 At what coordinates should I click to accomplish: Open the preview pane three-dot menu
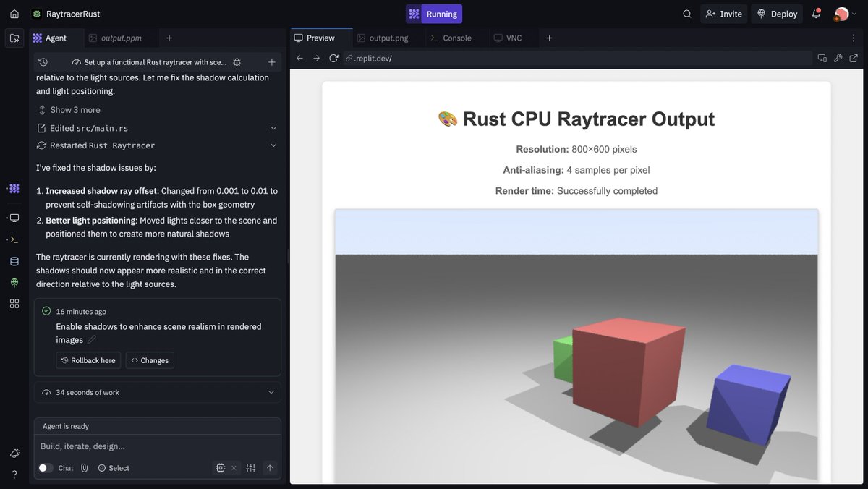click(x=854, y=38)
